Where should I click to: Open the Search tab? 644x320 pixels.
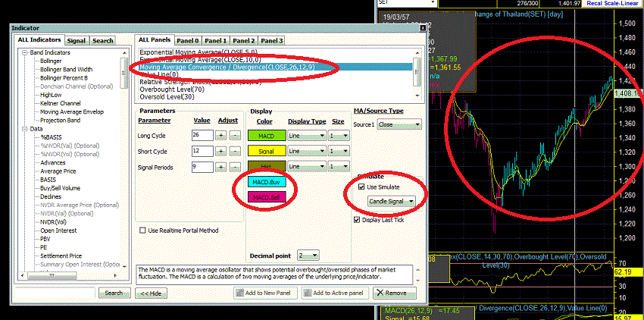(103, 41)
